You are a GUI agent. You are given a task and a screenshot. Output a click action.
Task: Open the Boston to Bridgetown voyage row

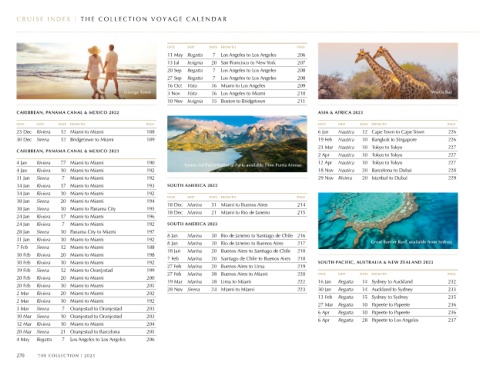click(237, 101)
